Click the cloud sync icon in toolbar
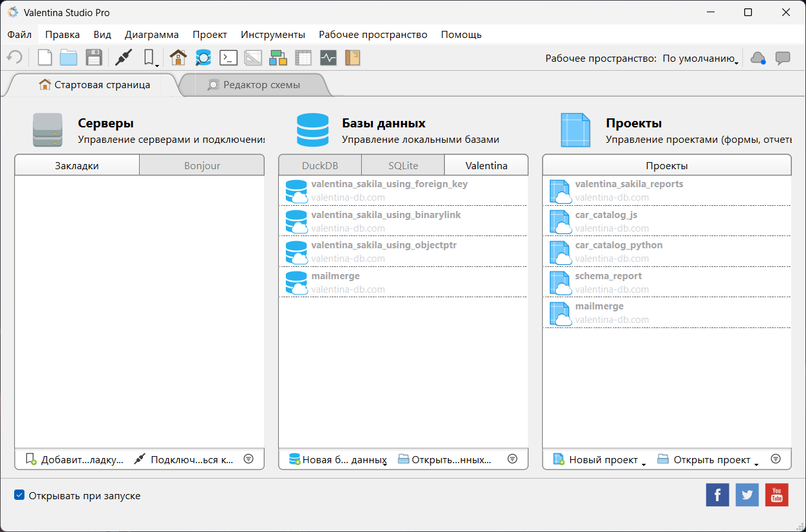The width and height of the screenshot is (806, 532). tap(758, 58)
